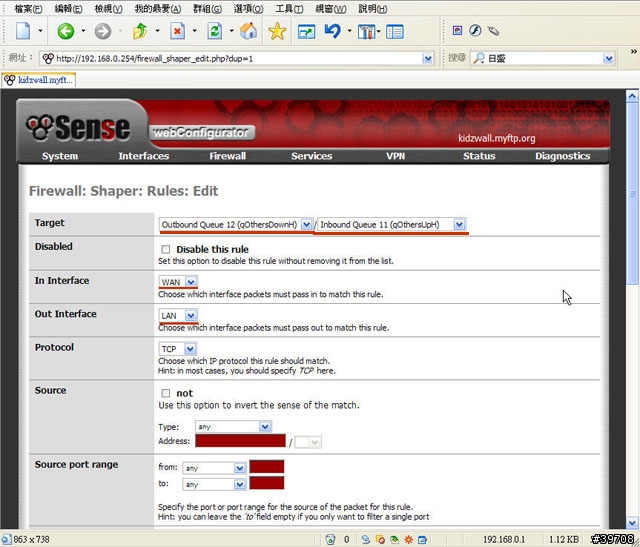The height and width of the screenshot is (547, 640).
Task: Click the grey forward arrow button
Action: tap(103, 31)
